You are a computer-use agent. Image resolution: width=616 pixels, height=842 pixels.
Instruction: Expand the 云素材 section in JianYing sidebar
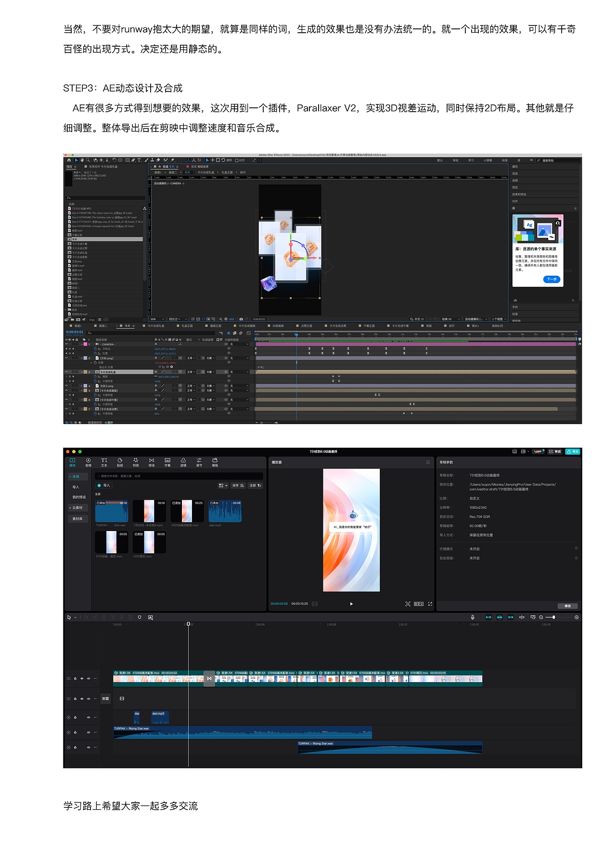click(x=77, y=508)
